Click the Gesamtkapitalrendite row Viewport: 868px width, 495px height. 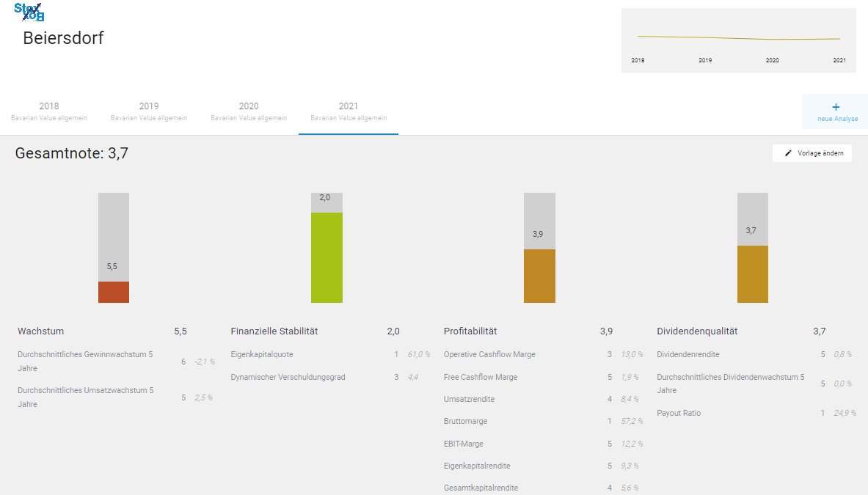point(543,488)
